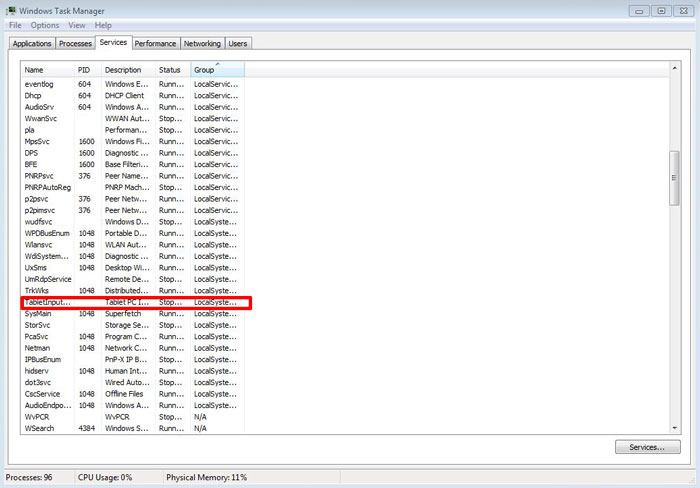Sort by the Group column header
700x488 pixels.
(216, 70)
